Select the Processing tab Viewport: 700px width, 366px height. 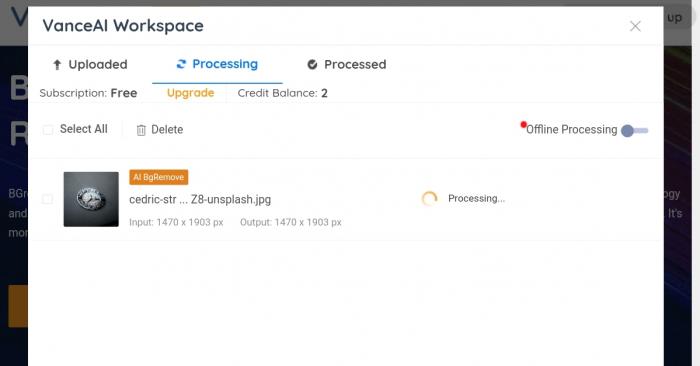[217, 64]
